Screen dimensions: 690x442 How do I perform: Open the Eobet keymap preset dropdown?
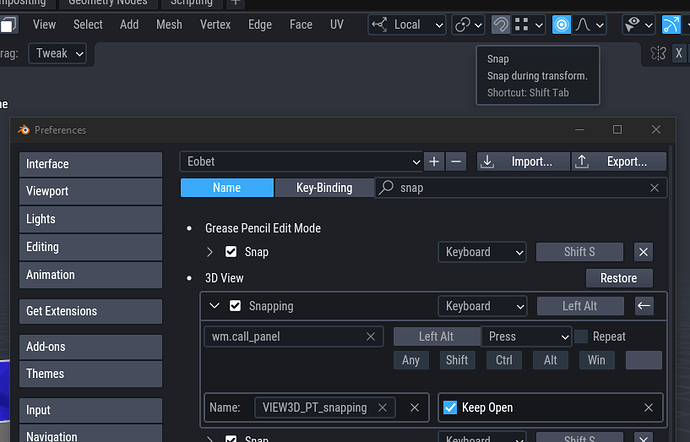(x=301, y=162)
